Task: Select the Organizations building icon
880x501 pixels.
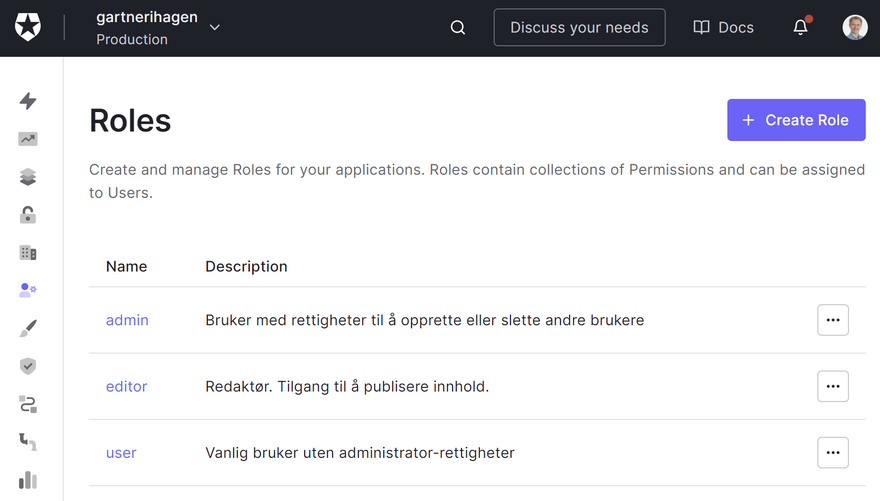Action: click(x=28, y=253)
